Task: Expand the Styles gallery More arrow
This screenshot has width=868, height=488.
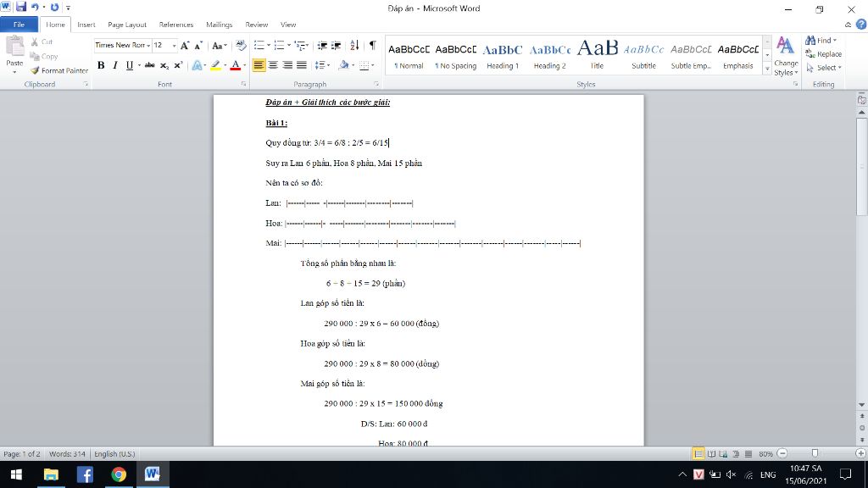Action: tap(767, 69)
